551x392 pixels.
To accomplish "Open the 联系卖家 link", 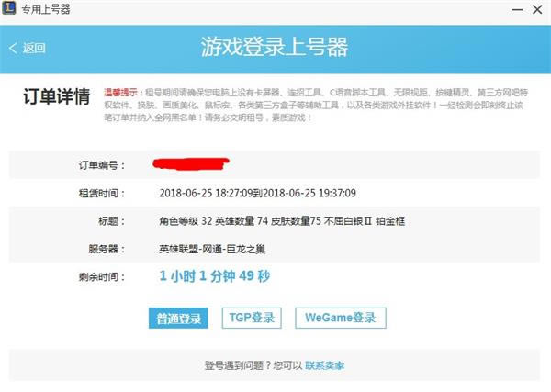I will [x=324, y=365].
